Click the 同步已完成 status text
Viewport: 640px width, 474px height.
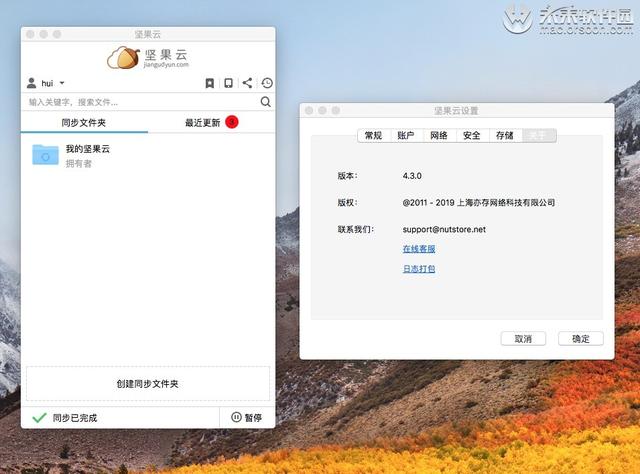(x=75, y=418)
